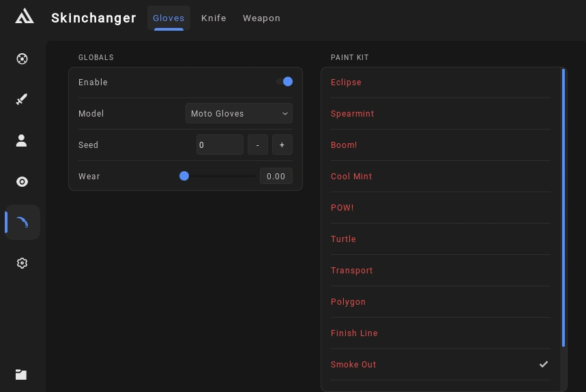The width and height of the screenshot is (586, 392).
Task: Click the Paint Kit list scrollbar
Action: pos(563,207)
